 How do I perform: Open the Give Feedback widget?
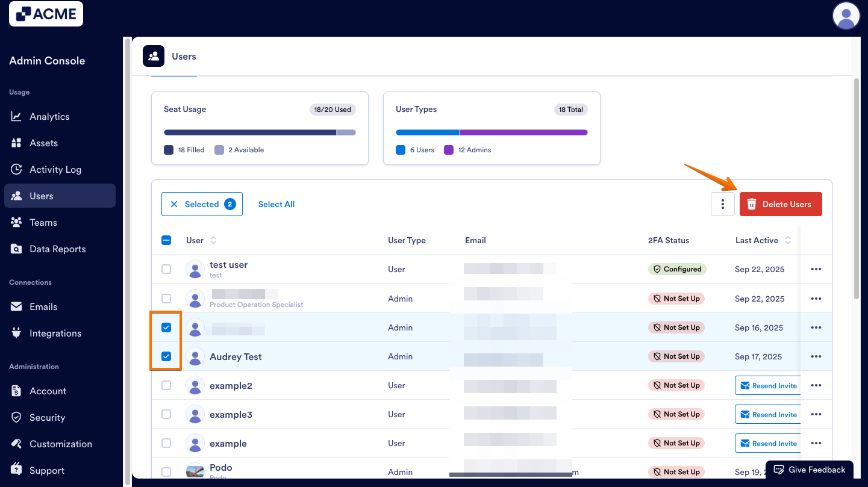point(809,470)
